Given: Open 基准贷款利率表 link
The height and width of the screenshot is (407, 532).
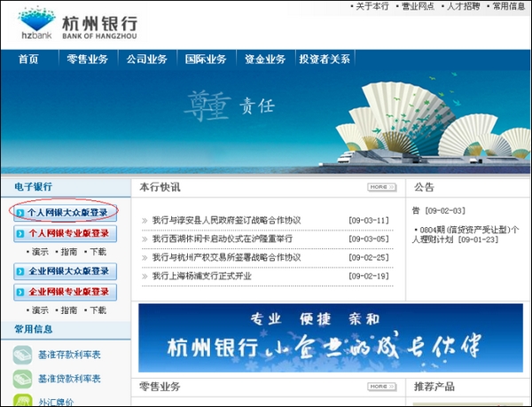Looking at the screenshot, I should tap(69, 379).
